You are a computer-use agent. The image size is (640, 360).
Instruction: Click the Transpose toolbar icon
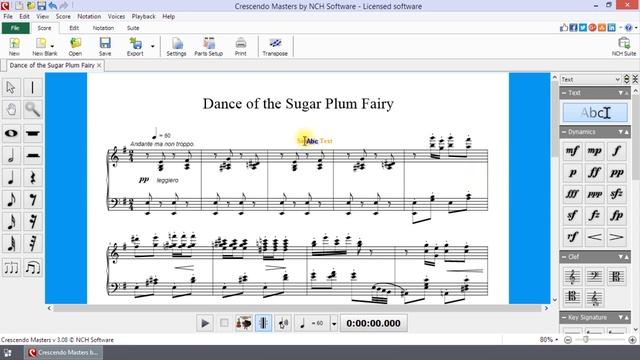coord(275,47)
